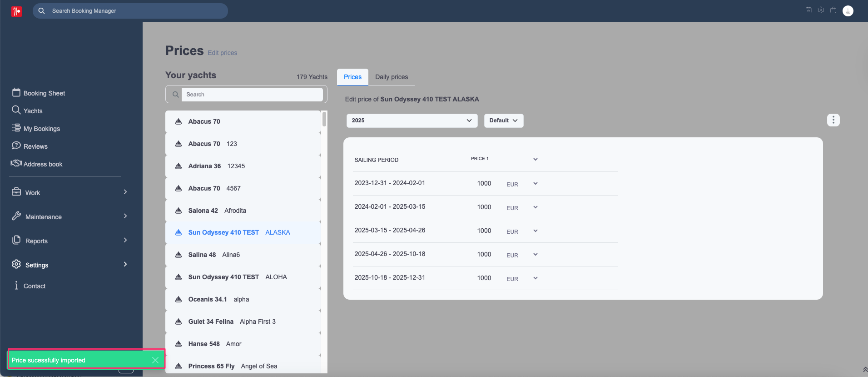Click the boat icon for Gulet 34 Felina

179,322
